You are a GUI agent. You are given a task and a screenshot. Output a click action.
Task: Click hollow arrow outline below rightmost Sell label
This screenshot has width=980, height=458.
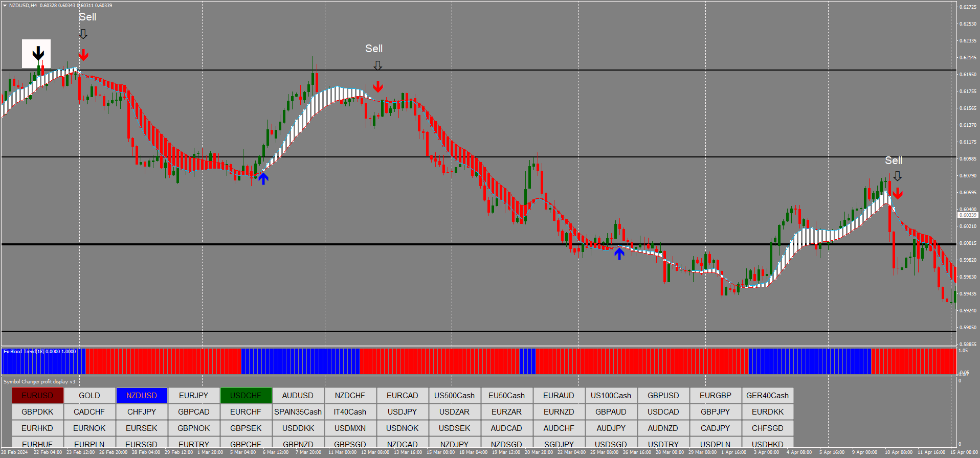(897, 176)
